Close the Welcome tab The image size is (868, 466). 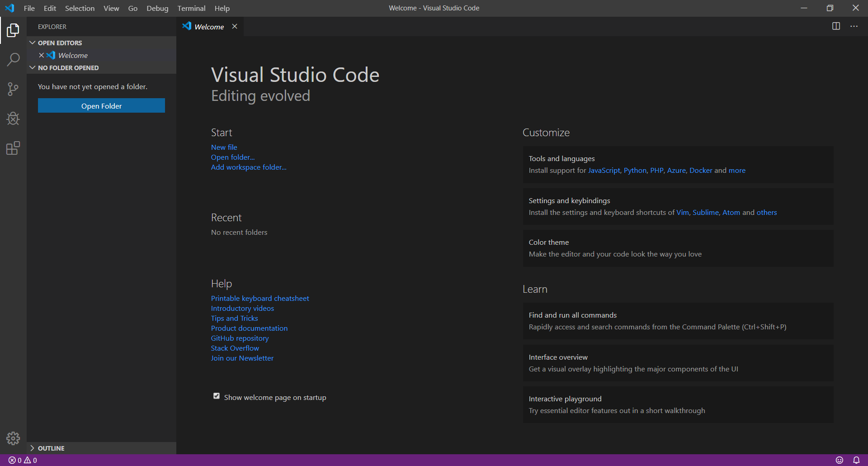[x=235, y=27]
